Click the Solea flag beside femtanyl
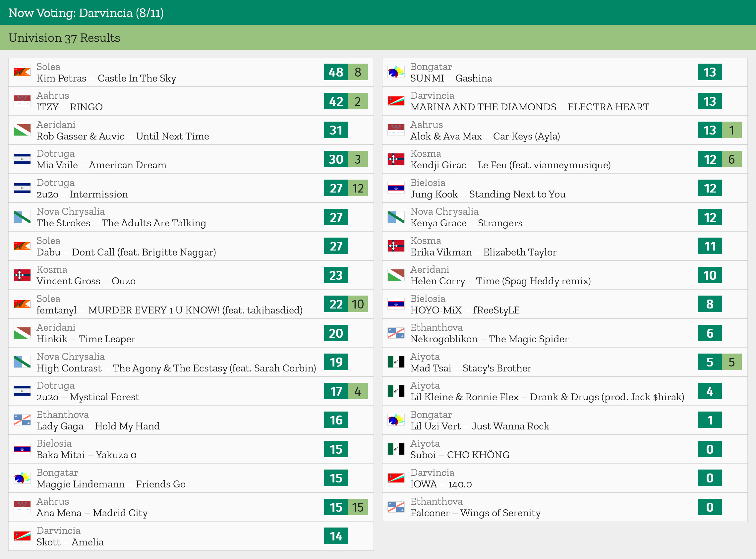This screenshot has height=559, width=756. coord(22,304)
